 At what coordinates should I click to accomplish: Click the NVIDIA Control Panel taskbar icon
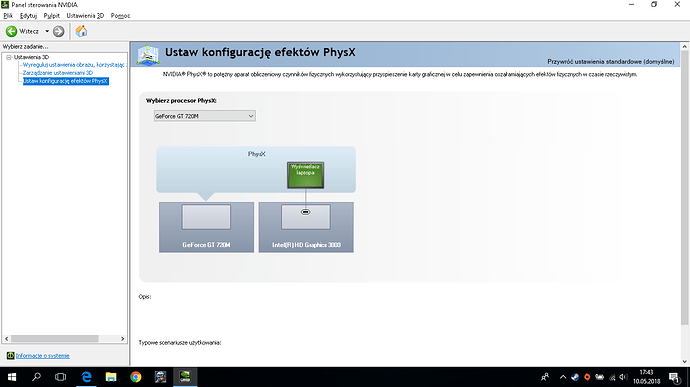[185, 377]
